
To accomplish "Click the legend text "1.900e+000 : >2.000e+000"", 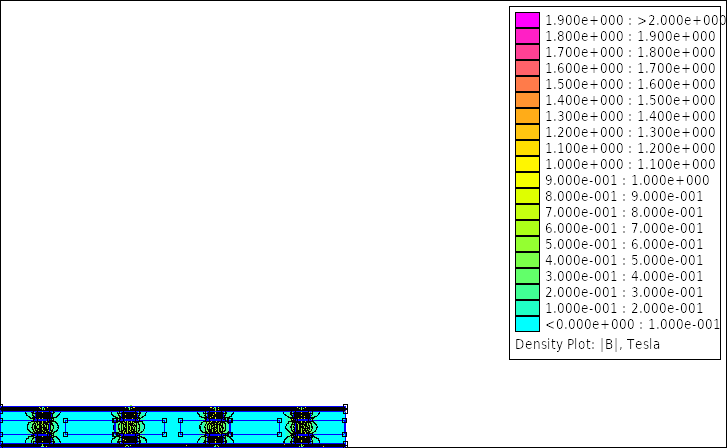I will click(635, 20).
